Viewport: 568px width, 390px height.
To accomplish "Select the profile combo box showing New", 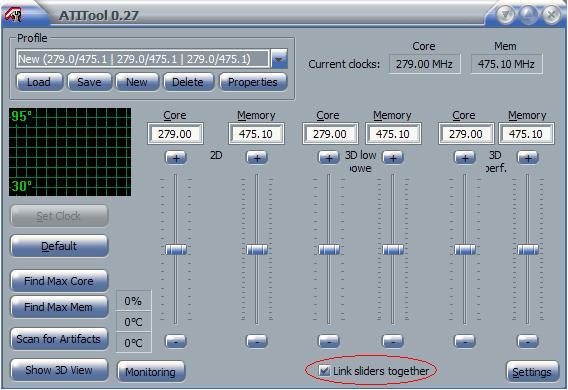I will coord(143,59).
